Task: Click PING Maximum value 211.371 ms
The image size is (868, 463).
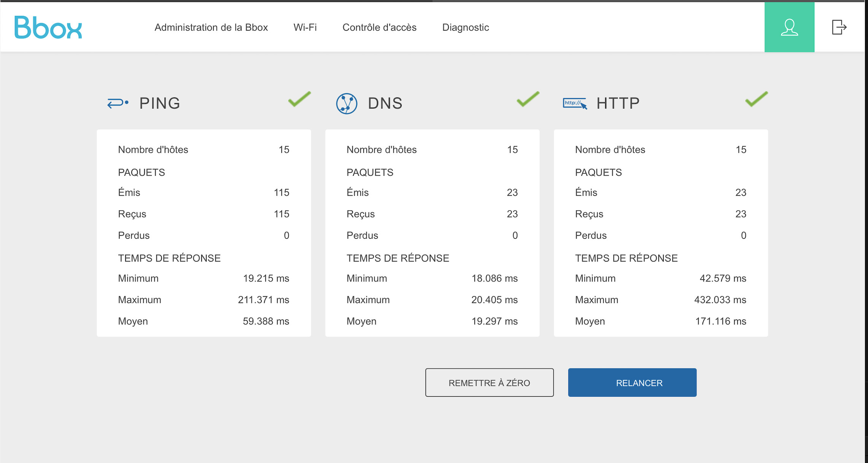Action: (264, 300)
